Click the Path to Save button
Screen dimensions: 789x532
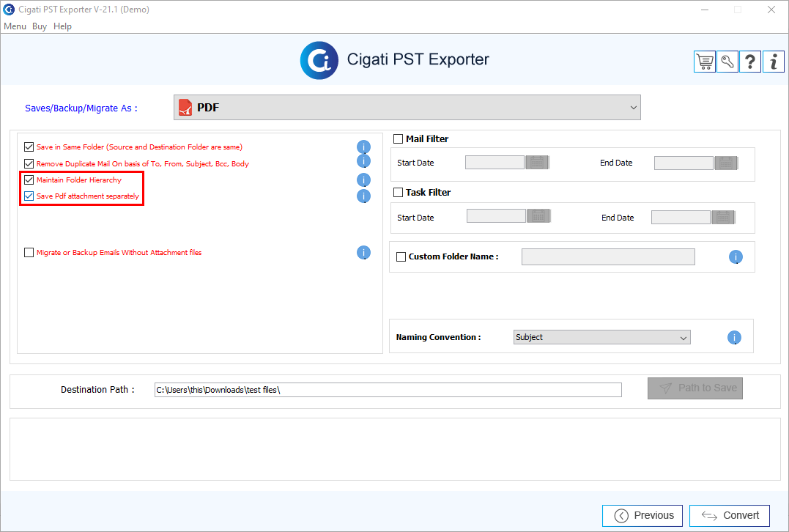(x=695, y=388)
